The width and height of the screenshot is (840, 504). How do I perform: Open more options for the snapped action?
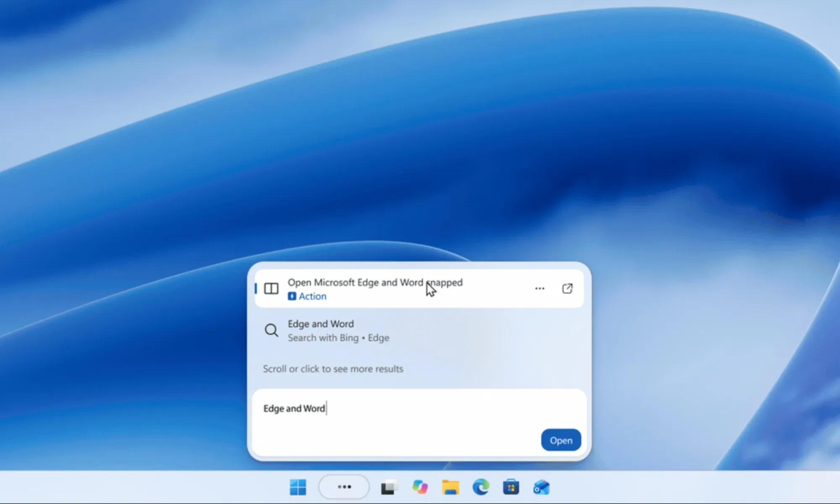540,289
